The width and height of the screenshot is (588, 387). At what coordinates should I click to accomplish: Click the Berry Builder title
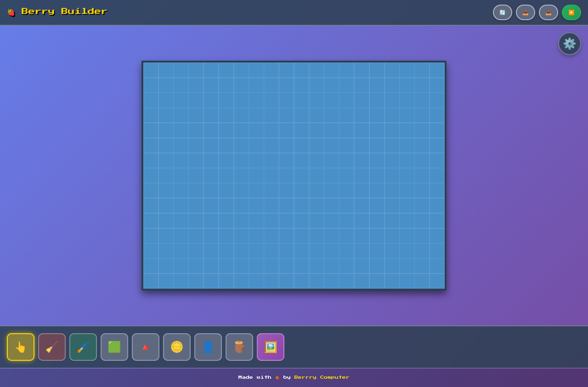65,11
